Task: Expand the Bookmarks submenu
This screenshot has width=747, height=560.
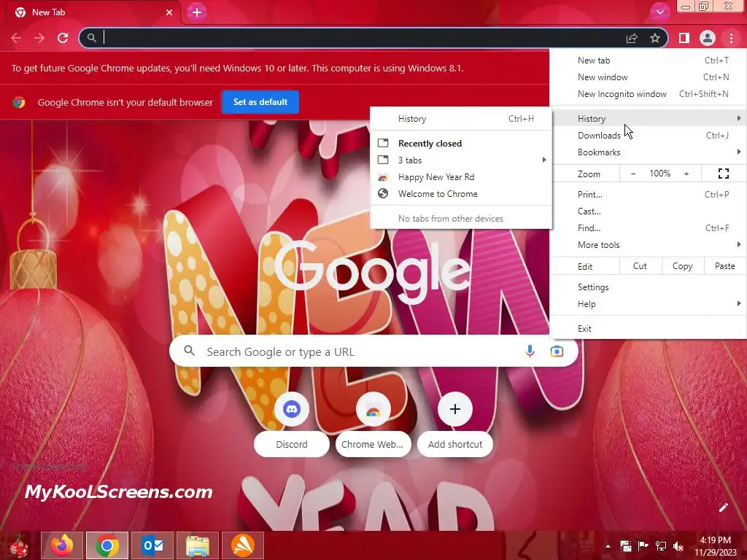Action: click(649, 152)
